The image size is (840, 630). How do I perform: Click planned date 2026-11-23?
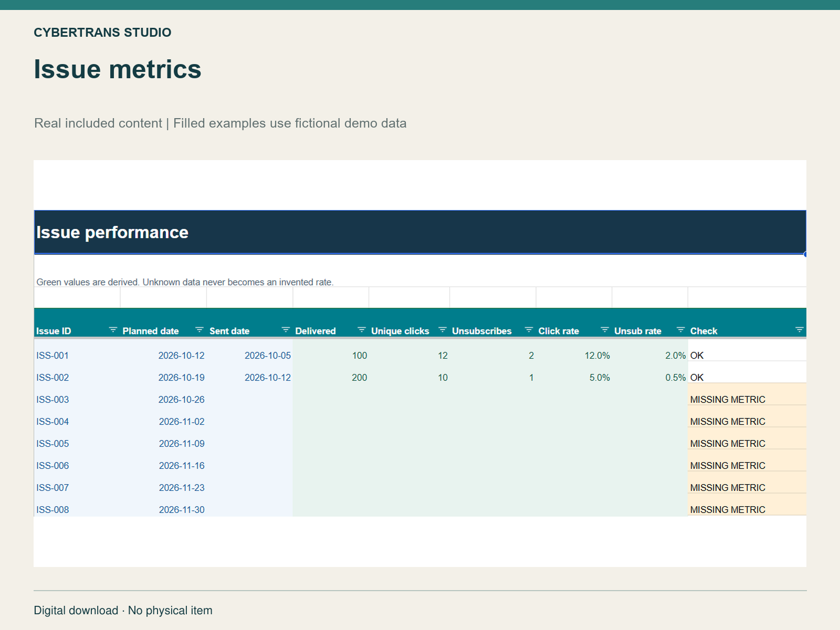182,488
